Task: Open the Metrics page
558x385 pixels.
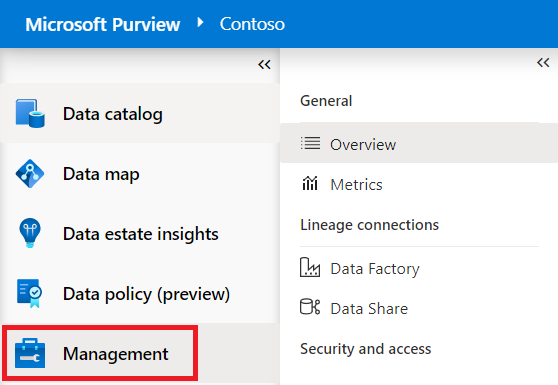Action: tap(419, 184)
